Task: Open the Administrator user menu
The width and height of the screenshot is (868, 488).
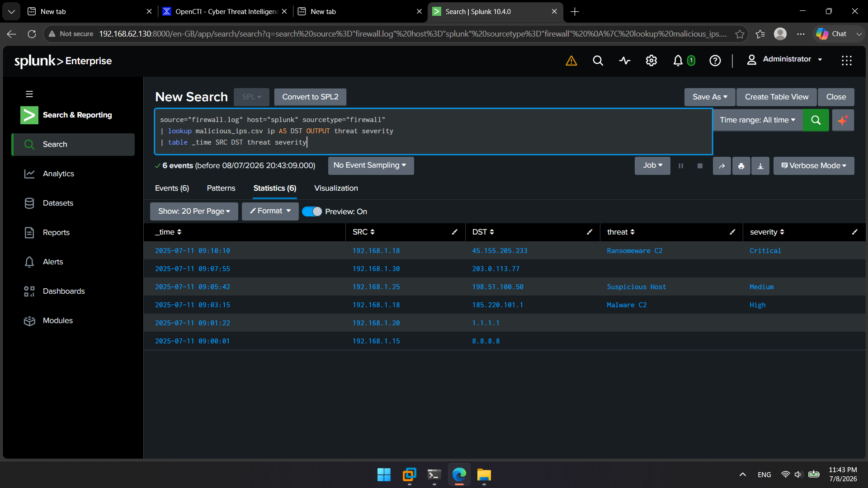Action: click(x=785, y=59)
